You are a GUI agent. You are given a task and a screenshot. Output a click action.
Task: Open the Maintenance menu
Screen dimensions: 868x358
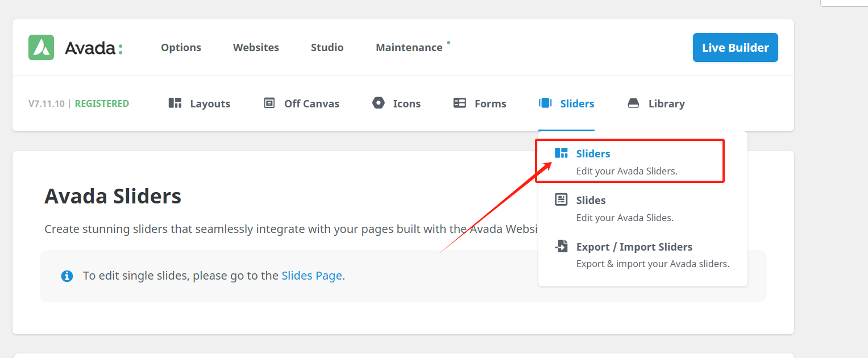pos(409,48)
